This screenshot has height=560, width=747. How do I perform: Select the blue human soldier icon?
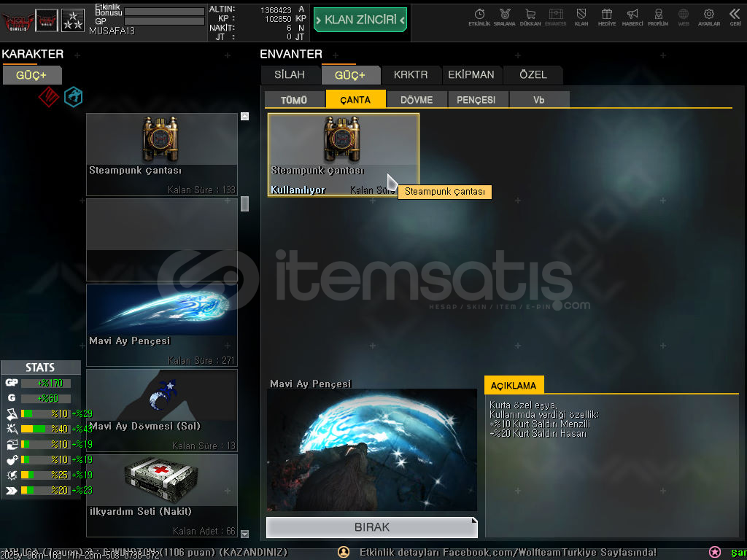(73, 97)
